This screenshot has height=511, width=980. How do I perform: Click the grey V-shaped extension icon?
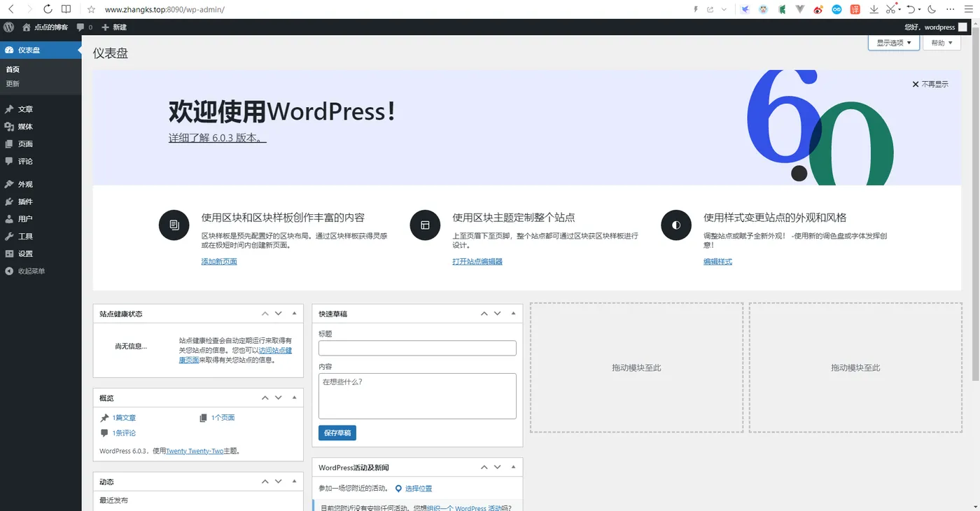(x=801, y=10)
